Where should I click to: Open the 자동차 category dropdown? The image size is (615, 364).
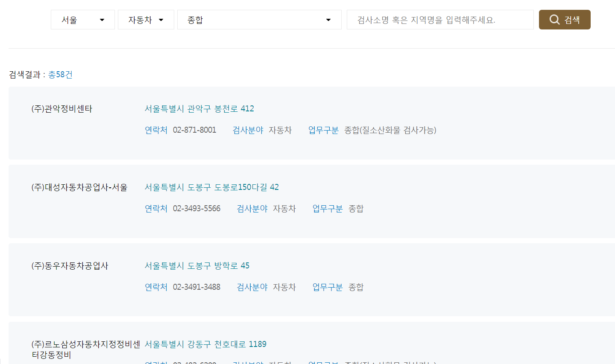[x=146, y=20]
